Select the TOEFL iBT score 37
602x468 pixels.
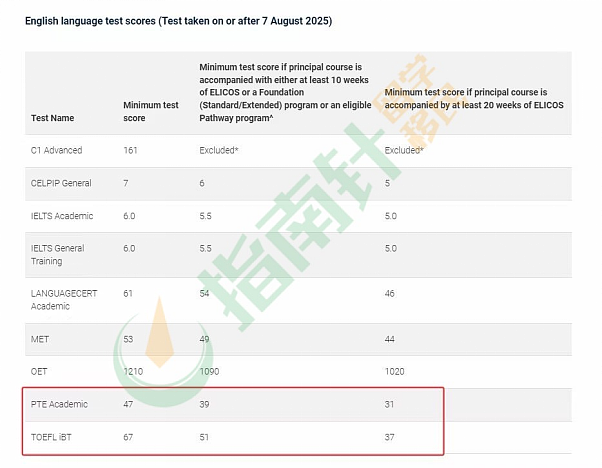coord(389,437)
